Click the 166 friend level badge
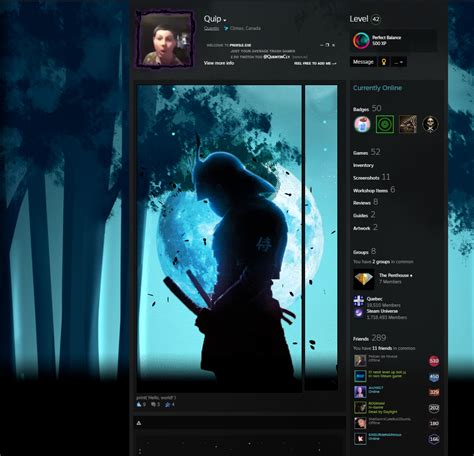 pyautogui.click(x=434, y=439)
